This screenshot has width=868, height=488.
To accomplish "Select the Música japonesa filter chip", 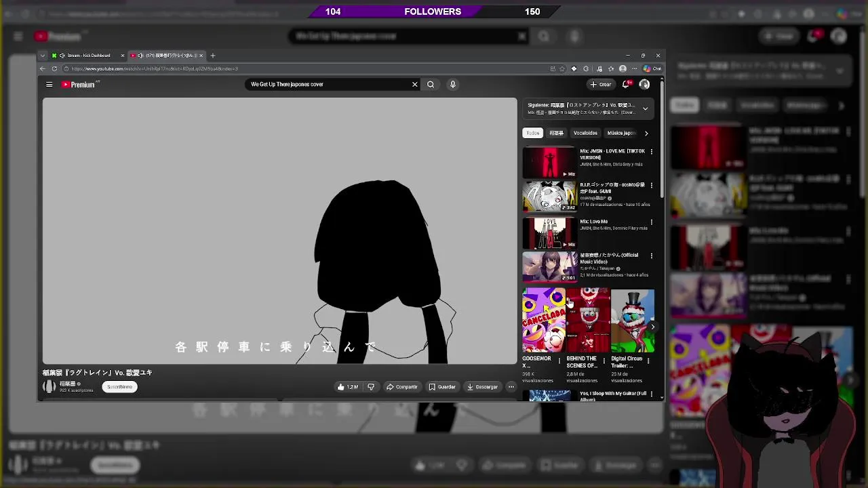I will coord(621,133).
